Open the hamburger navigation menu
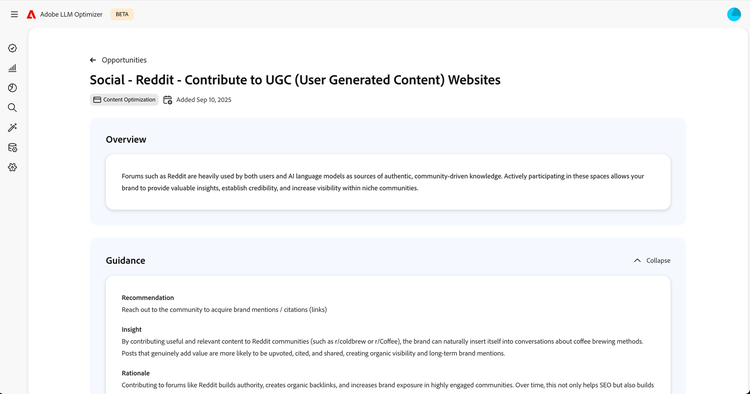 point(14,14)
